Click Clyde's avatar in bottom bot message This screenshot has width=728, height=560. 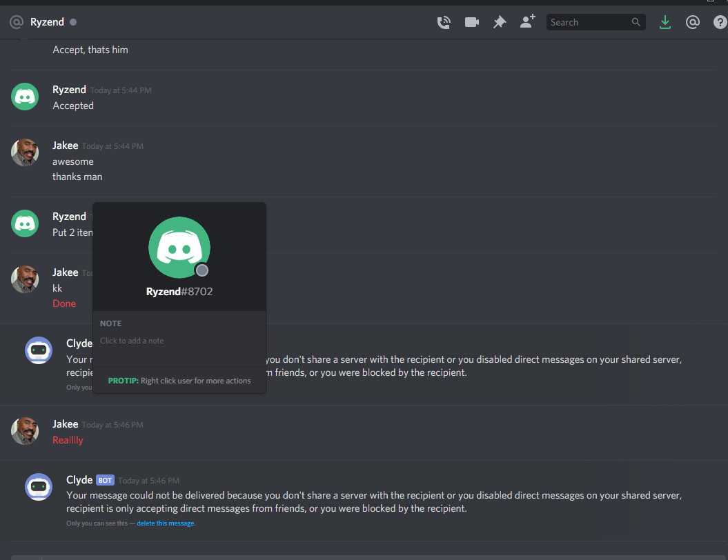coord(39,487)
